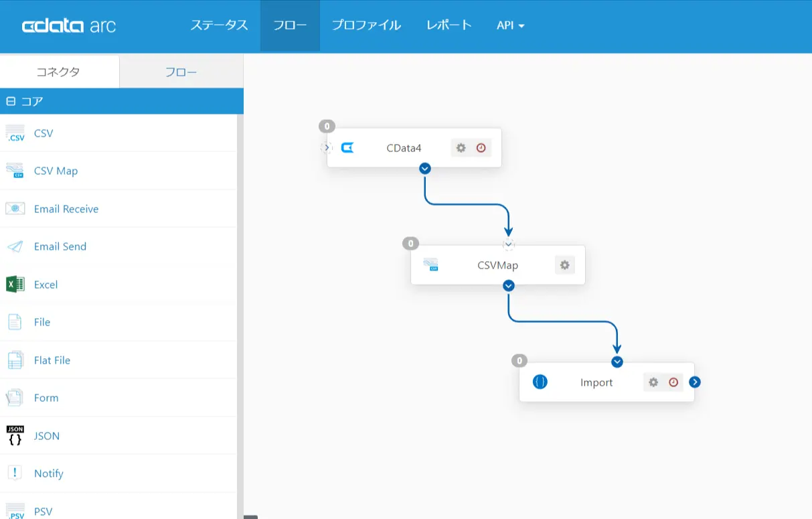Click the CData arc logo
Screen dimensions: 812x519
click(x=69, y=26)
